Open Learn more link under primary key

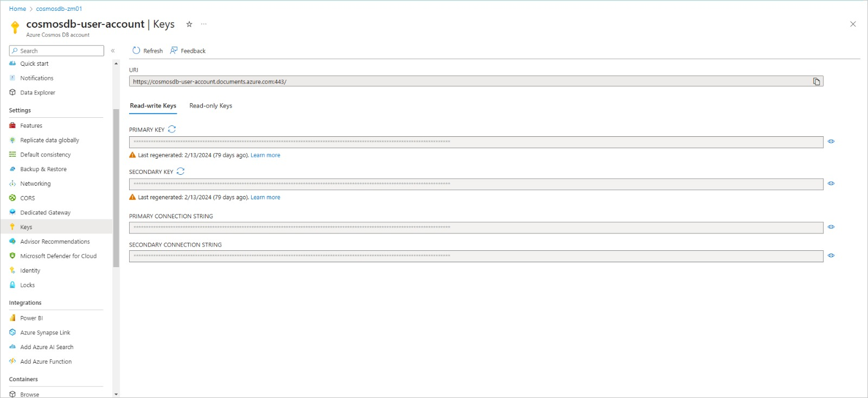click(265, 155)
